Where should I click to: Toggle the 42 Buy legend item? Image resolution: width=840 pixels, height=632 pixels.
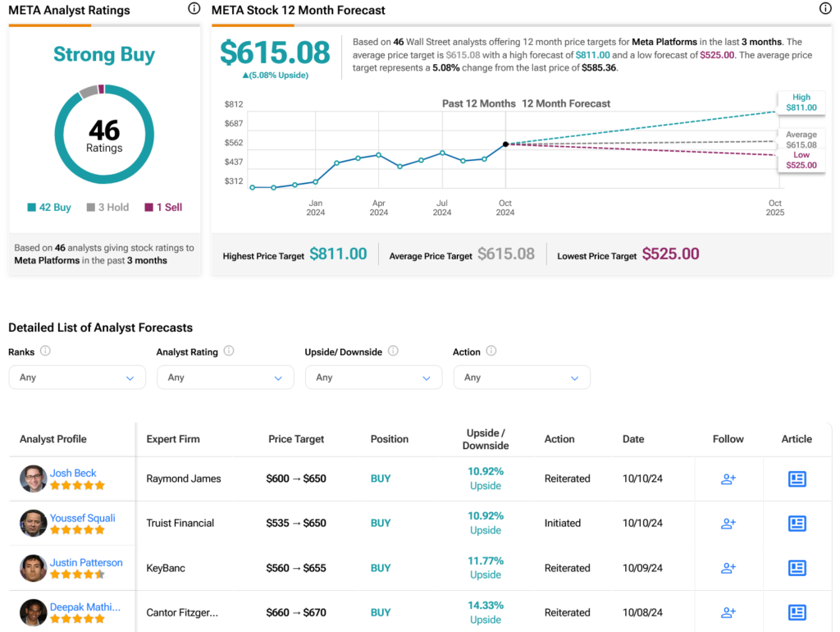point(49,208)
